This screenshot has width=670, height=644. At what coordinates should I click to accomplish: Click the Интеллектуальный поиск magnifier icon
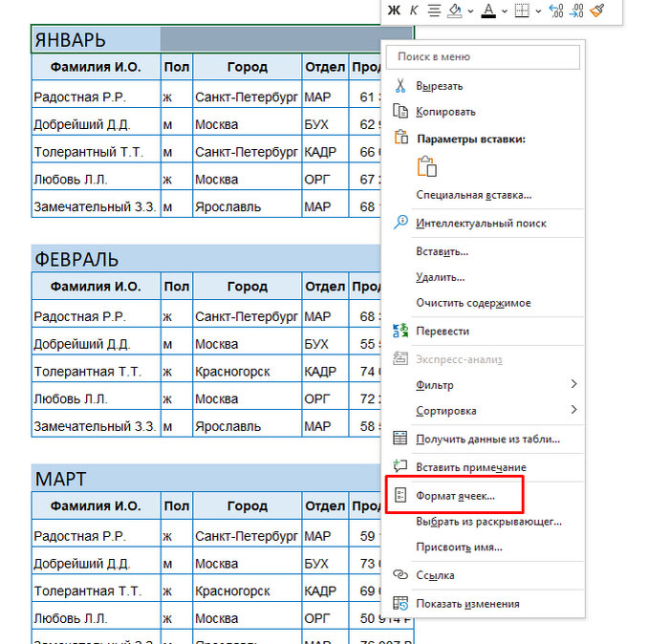click(400, 223)
